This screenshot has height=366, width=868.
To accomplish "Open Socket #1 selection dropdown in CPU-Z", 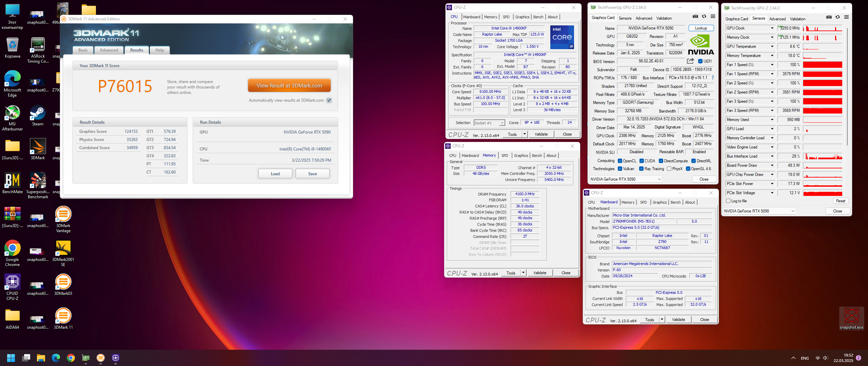I will point(489,123).
